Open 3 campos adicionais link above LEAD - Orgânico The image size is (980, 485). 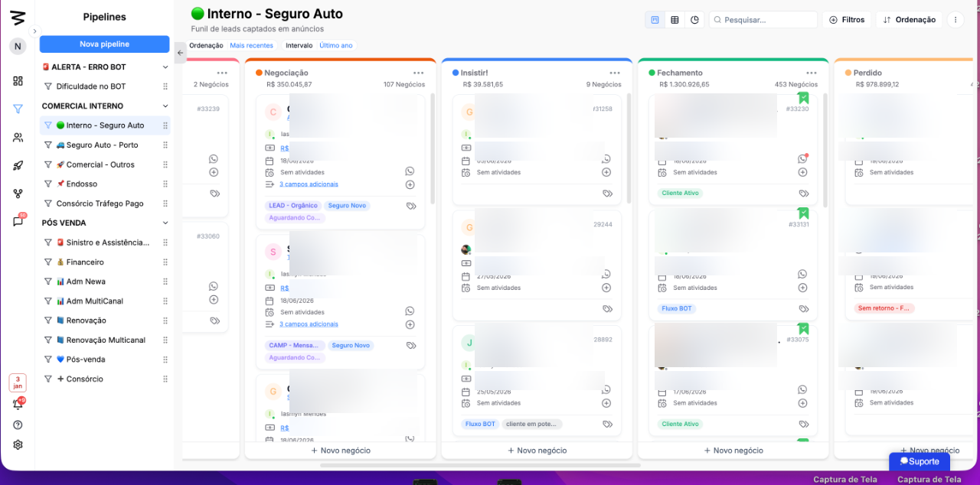(x=309, y=184)
